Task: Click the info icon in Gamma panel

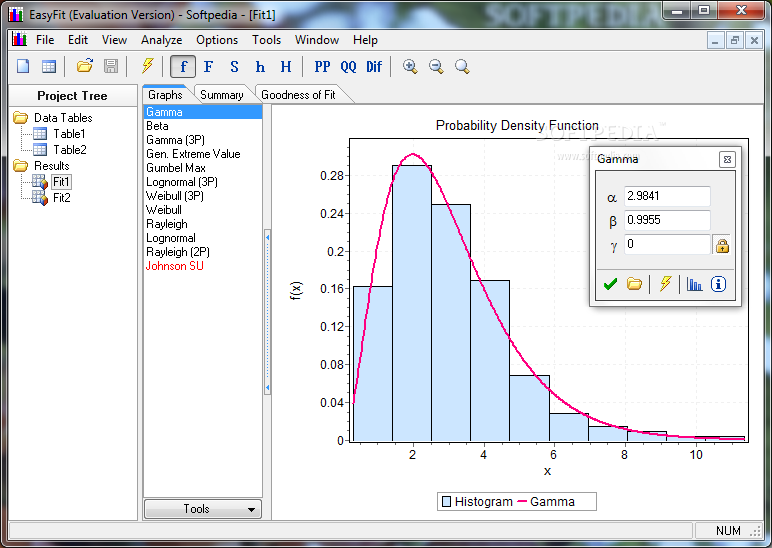Action: tap(718, 284)
